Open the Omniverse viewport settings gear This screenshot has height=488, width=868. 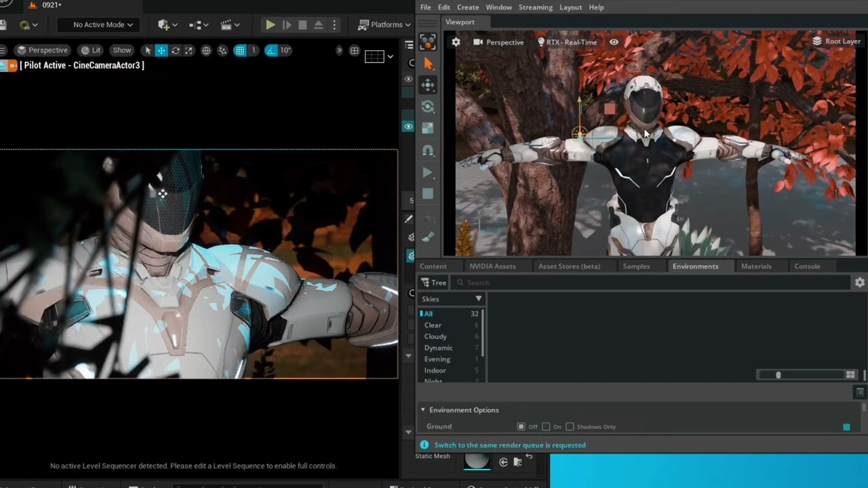tap(456, 42)
